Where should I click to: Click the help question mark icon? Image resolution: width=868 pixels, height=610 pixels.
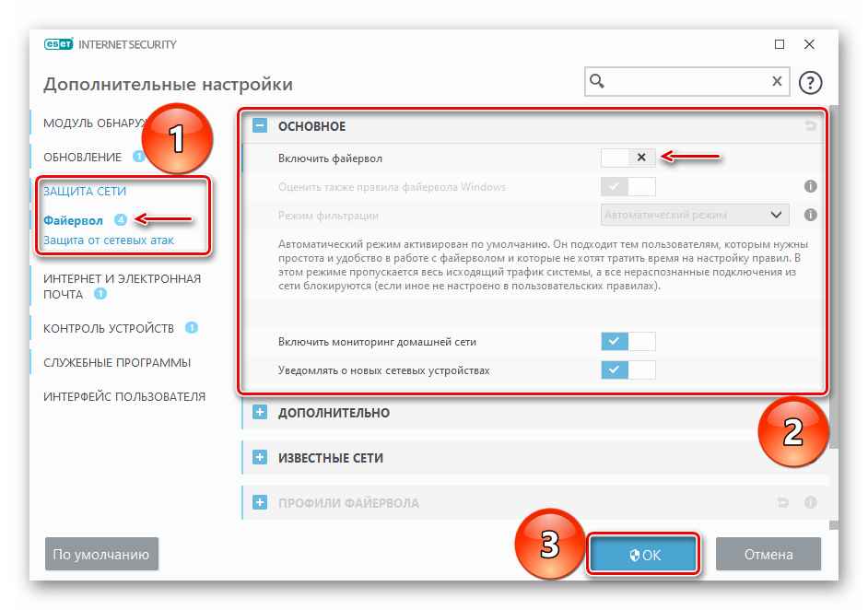pos(810,83)
